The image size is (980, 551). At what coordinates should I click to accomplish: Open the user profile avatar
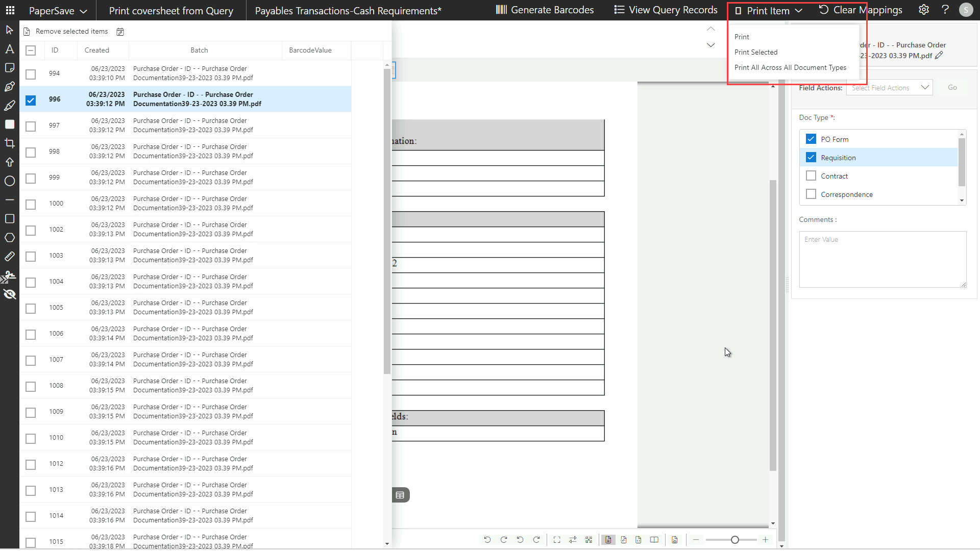(966, 10)
